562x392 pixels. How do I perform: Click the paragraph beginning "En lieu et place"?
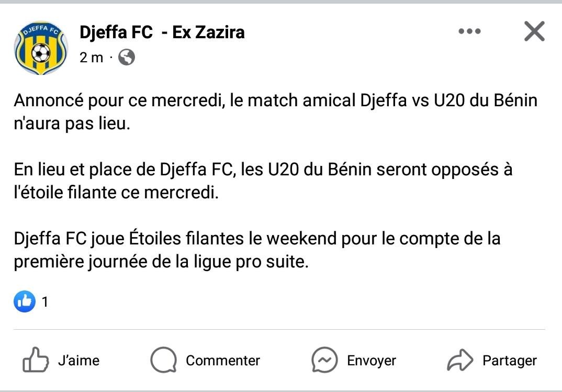tap(263, 181)
